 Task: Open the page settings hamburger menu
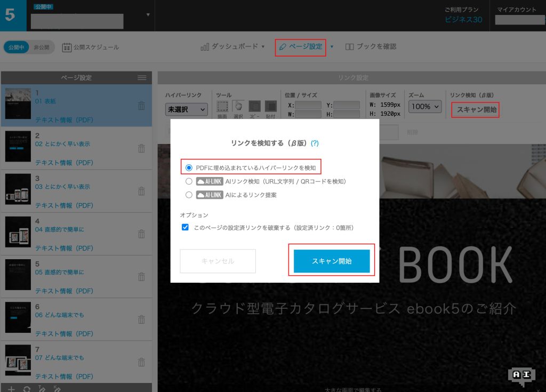pyautogui.click(x=142, y=78)
